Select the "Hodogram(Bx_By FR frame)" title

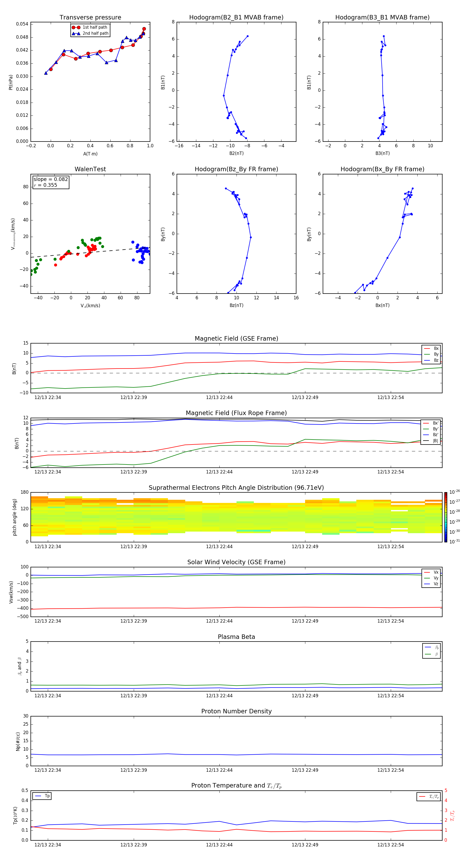point(382,169)
